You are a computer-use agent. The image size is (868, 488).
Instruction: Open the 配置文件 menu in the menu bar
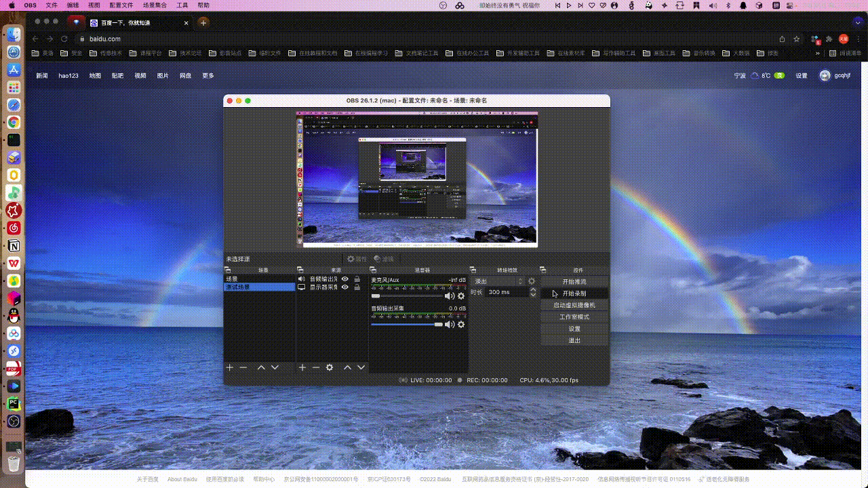[121, 5]
